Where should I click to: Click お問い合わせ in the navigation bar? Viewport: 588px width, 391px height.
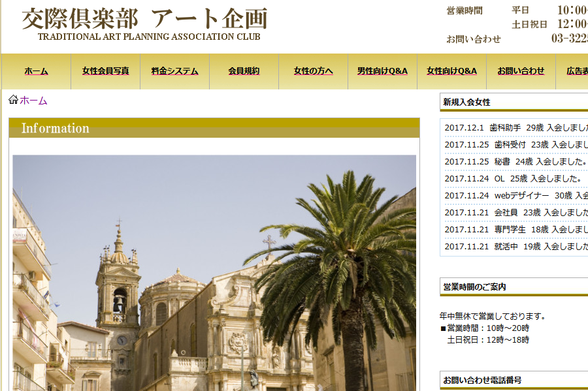(x=521, y=71)
